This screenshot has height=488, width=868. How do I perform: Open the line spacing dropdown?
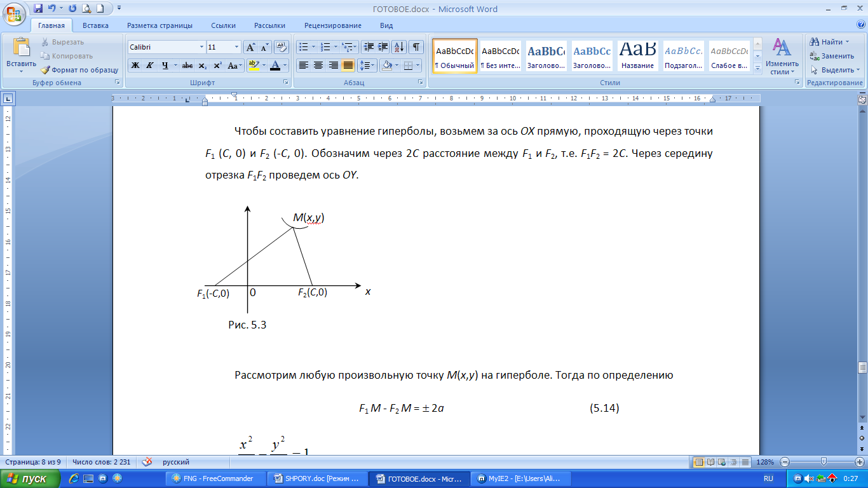[x=367, y=65]
